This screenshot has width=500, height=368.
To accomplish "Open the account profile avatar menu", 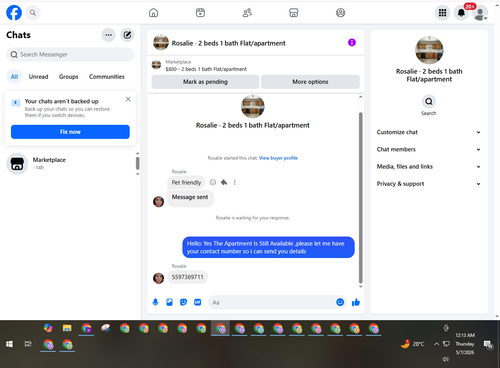I will point(480,13).
